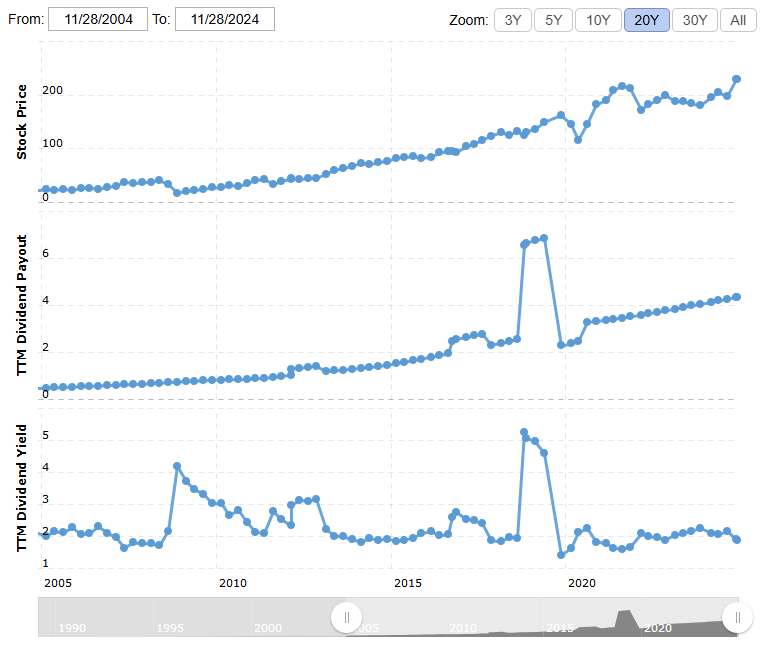This screenshot has height=654, width=770.
Task: Click the highest TTM Dividend Yield point
Action: 524,433
